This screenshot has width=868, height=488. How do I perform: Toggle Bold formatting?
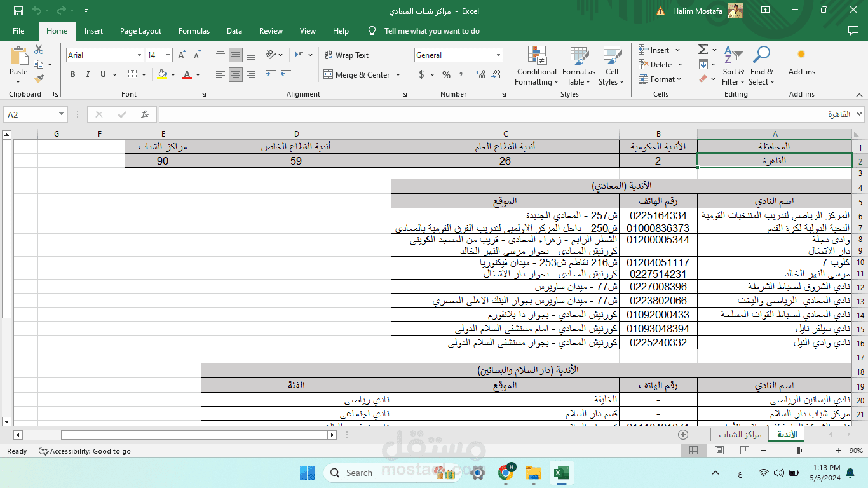tap(72, 75)
